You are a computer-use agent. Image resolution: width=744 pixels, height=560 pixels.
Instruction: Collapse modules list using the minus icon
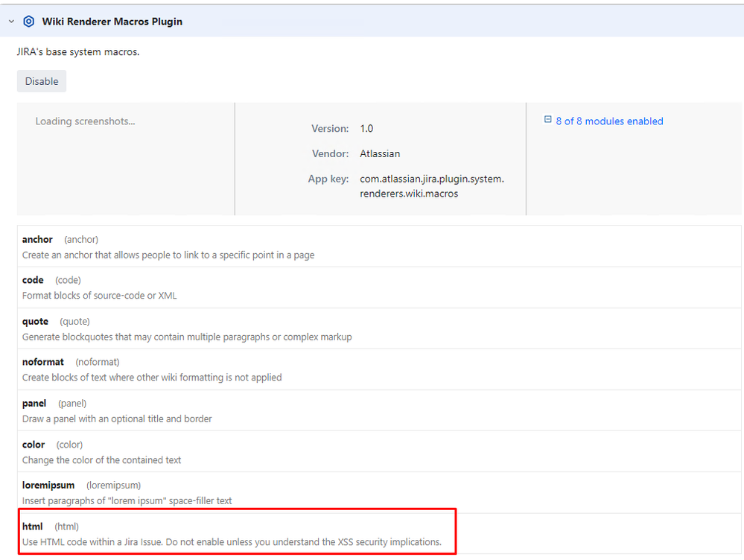pos(547,120)
